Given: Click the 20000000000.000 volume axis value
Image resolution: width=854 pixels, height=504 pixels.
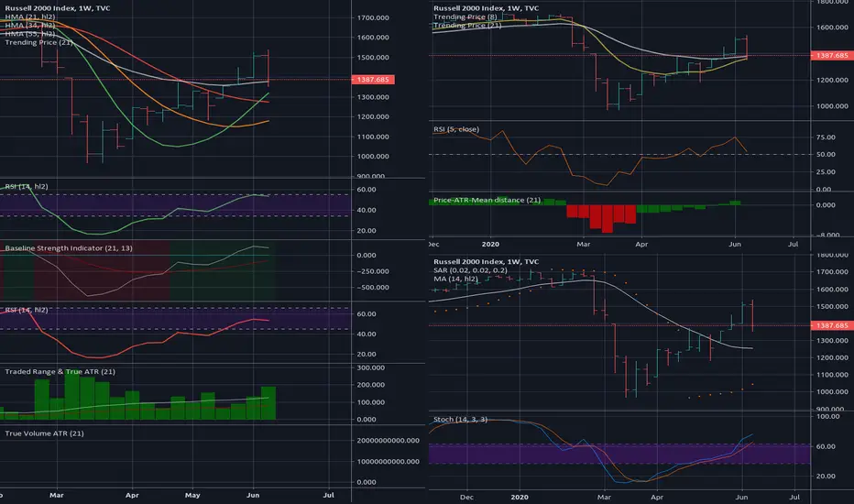Looking at the screenshot, I should pos(389,440).
